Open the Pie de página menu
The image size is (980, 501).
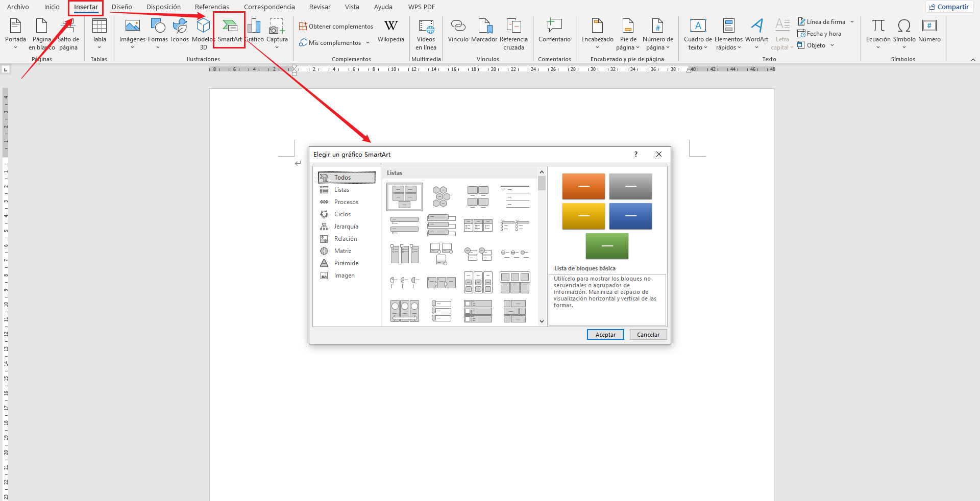click(628, 34)
